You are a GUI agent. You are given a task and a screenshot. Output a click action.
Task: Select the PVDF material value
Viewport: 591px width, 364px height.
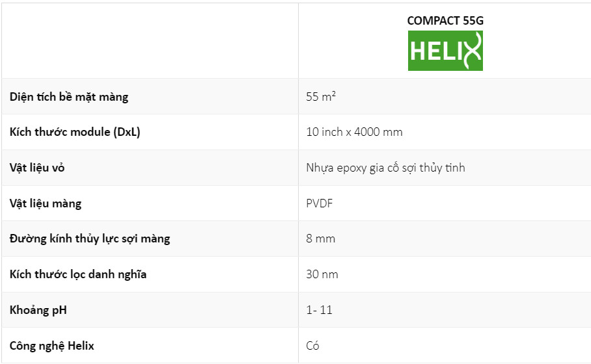[320, 203]
